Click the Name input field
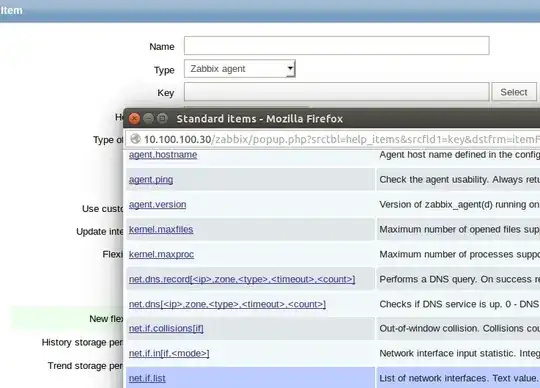The height and width of the screenshot is (388, 540). (x=336, y=45)
